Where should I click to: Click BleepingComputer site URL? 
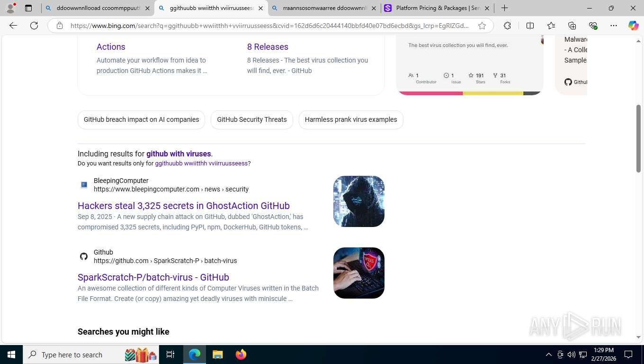point(171,189)
